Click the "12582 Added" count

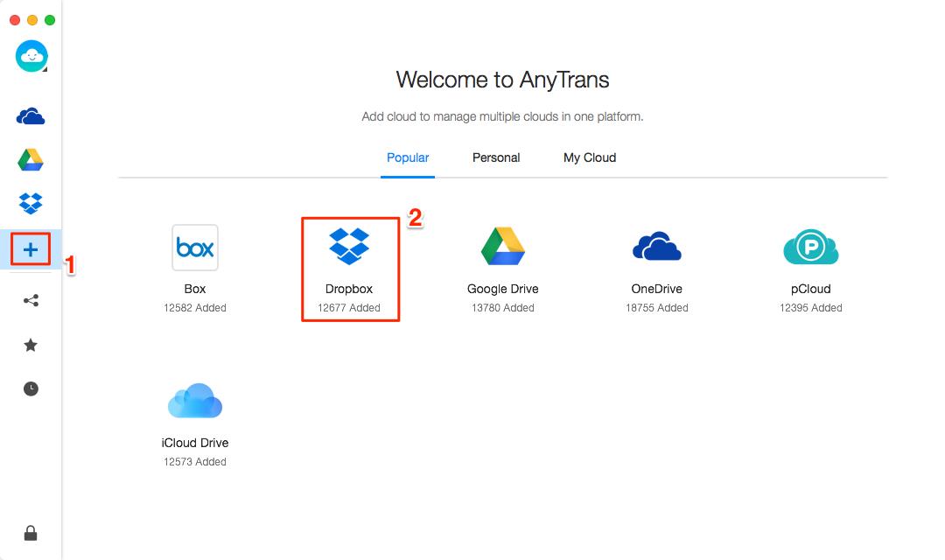click(194, 307)
